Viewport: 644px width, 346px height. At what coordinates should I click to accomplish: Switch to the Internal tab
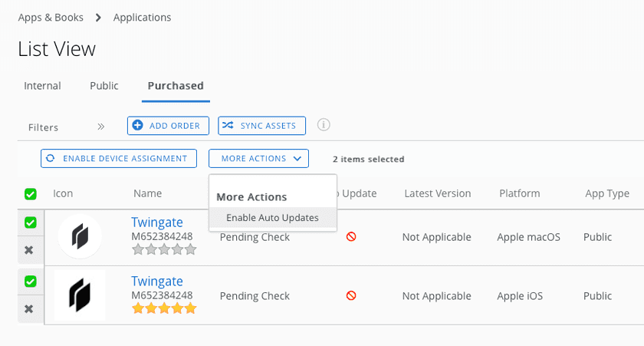[43, 86]
